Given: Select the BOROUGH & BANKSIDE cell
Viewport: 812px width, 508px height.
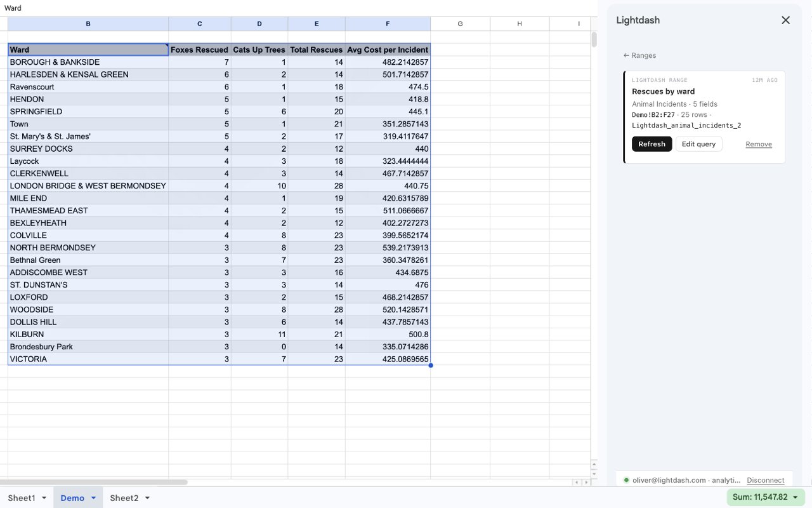Looking at the screenshot, I should [88, 62].
